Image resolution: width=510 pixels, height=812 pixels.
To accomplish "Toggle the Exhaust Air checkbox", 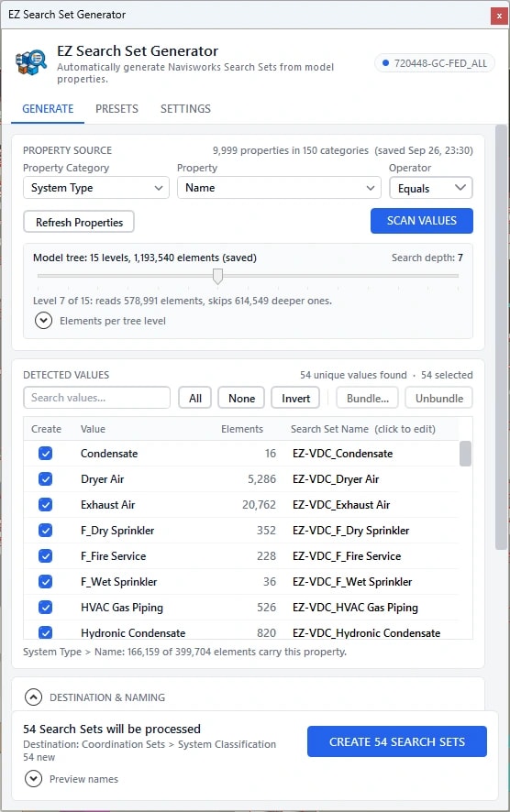I will [46, 505].
